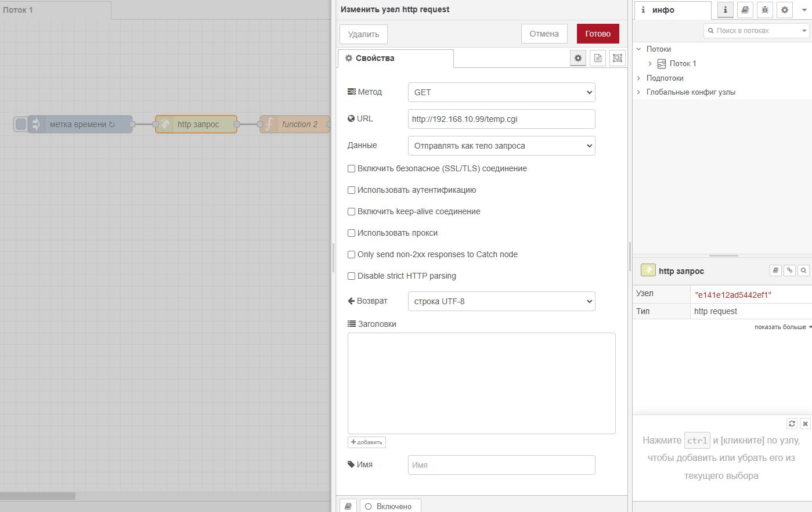Click search icon in http запрос info header
Image resolution: width=812 pixels, height=512 pixels.
click(803, 271)
